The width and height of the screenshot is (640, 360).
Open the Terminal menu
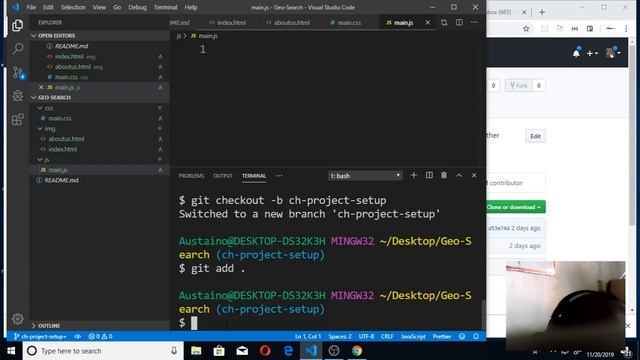(x=165, y=7)
